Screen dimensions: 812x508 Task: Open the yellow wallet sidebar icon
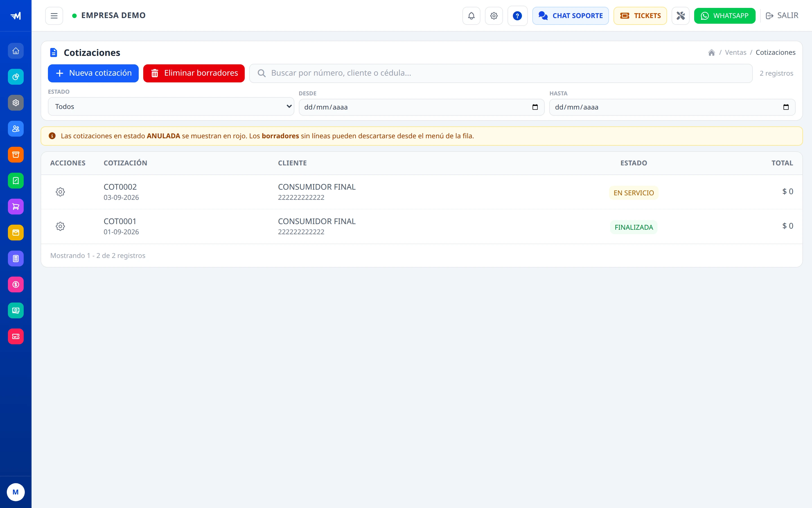pyautogui.click(x=16, y=233)
